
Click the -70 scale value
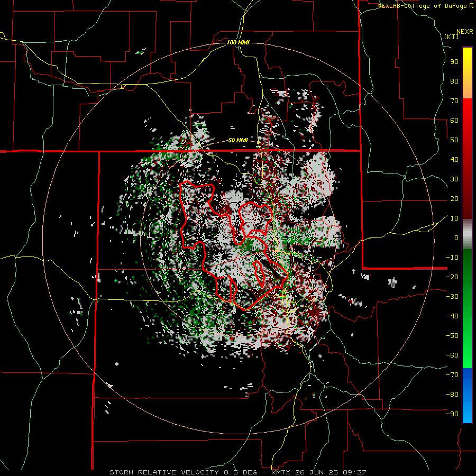tap(452, 375)
